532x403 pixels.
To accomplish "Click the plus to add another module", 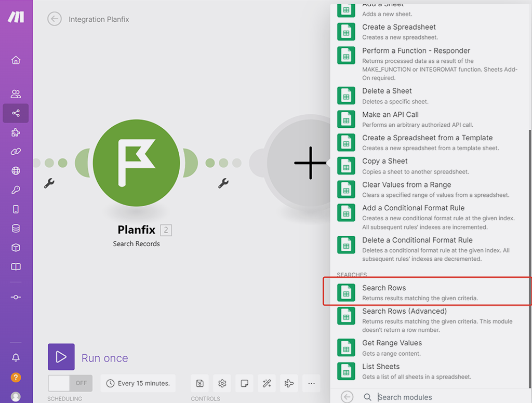I will 310,163.
